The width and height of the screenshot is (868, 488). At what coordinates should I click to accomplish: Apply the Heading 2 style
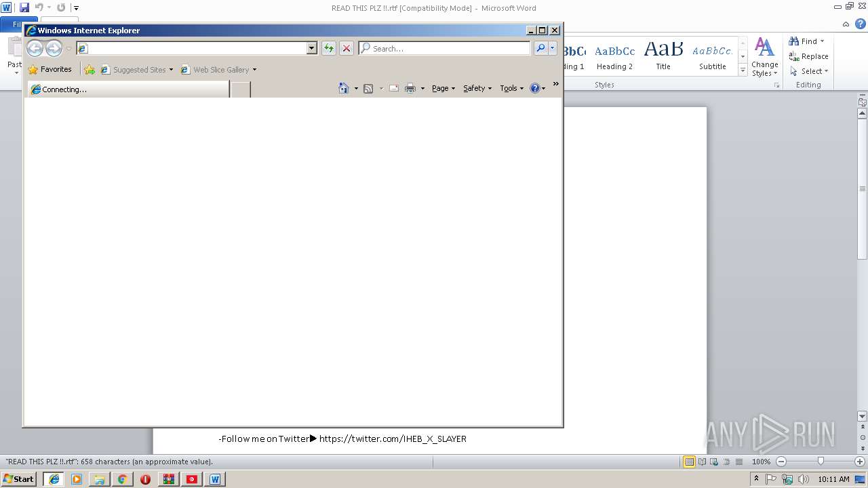(x=614, y=56)
